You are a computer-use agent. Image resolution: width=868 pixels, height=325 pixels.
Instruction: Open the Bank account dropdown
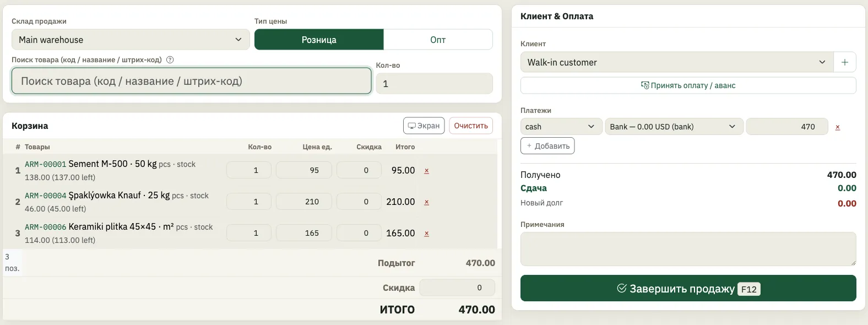pyautogui.click(x=674, y=127)
